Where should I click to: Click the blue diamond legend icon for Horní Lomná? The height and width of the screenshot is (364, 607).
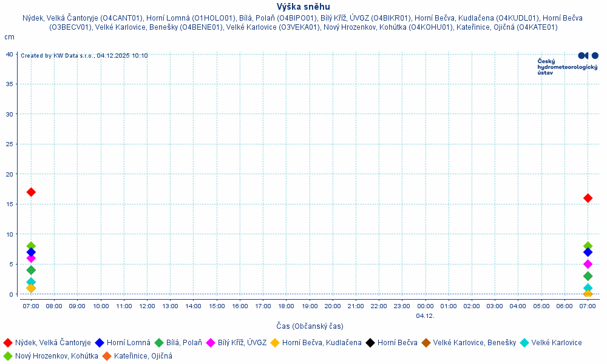point(100,343)
